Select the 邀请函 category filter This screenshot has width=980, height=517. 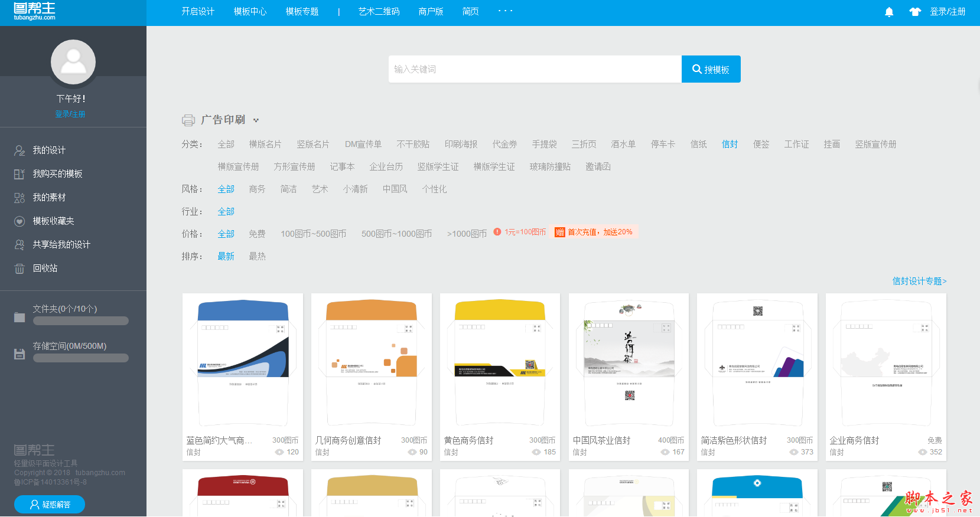(598, 167)
